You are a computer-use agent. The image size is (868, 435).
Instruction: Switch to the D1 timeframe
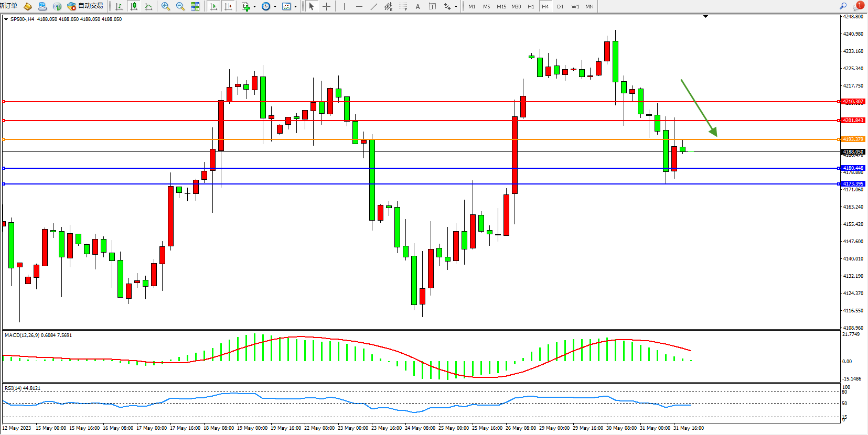560,6
